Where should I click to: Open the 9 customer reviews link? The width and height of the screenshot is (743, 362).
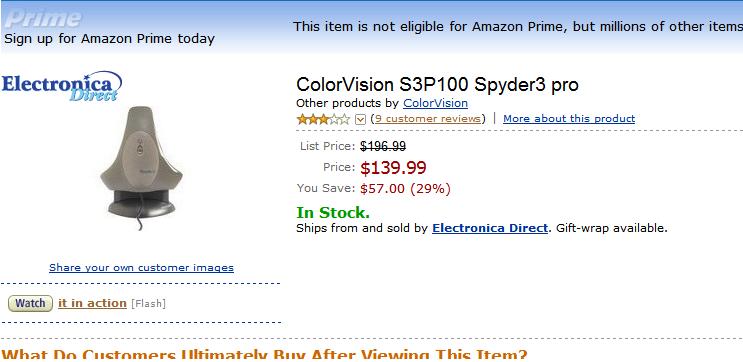428,118
